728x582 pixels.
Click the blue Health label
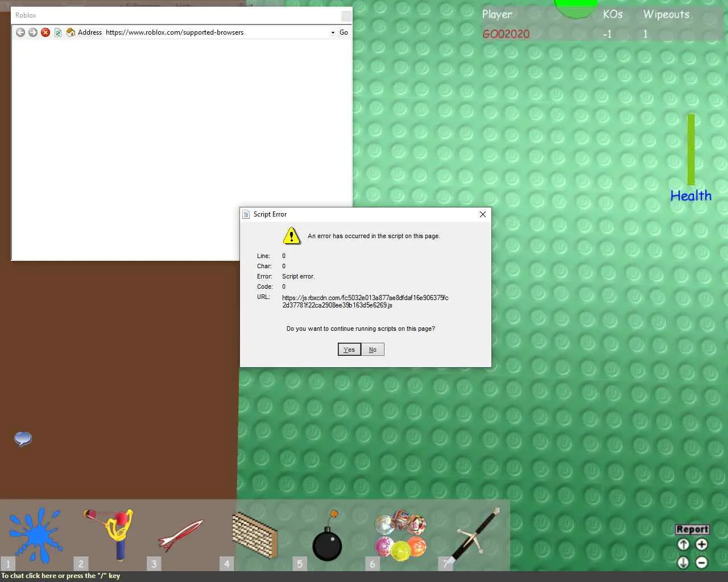tap(691, 196)
